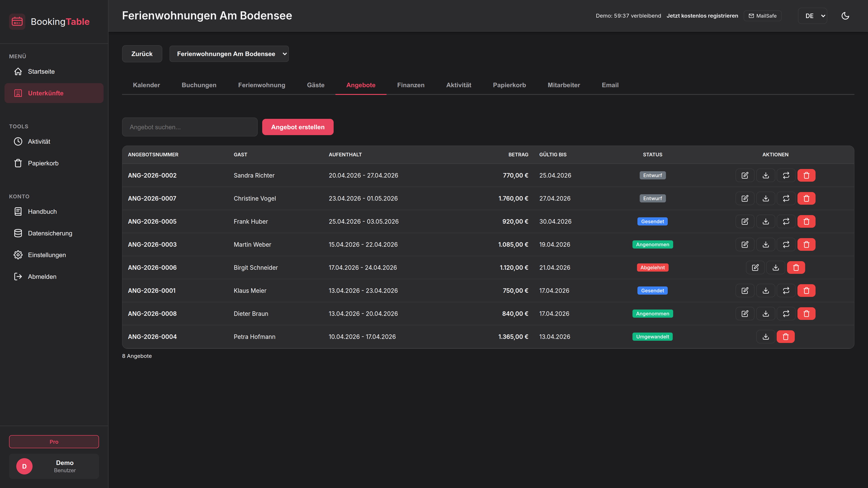Click the Pro plan button
Viewport: 868px width, 488px height.
point(54,441)
